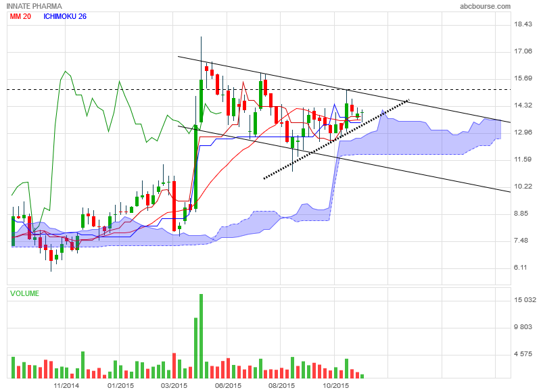Click price axis value 15.69
The width and height of the screenshot is (541, 392).
click(x=523, y=78)
